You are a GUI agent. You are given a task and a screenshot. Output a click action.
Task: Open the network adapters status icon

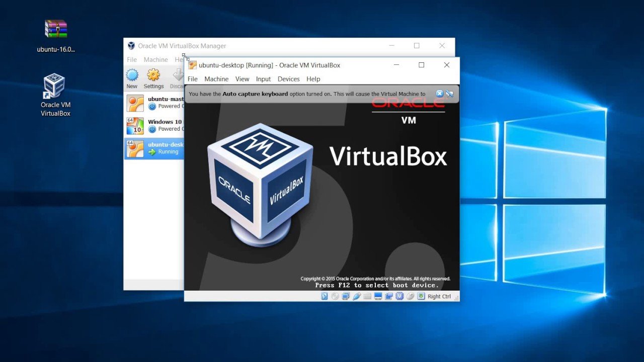(345, 296)
